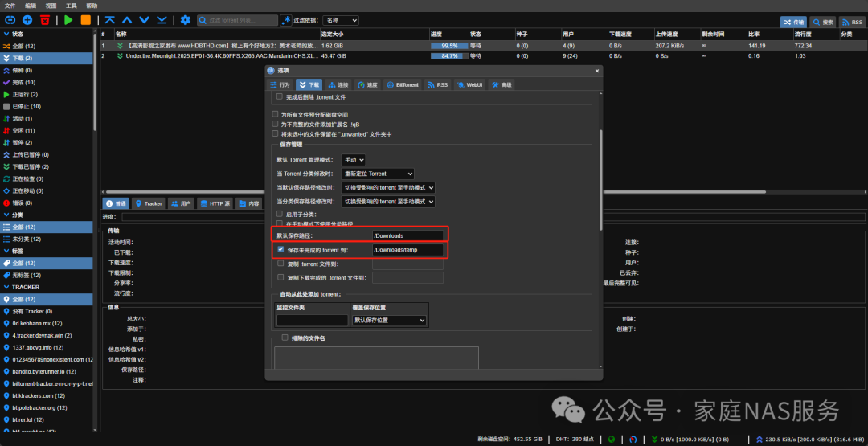This screenshot has width=868, height=446.
Task: Click the orange stop torrents icon
Action: [x=86, y=20]
